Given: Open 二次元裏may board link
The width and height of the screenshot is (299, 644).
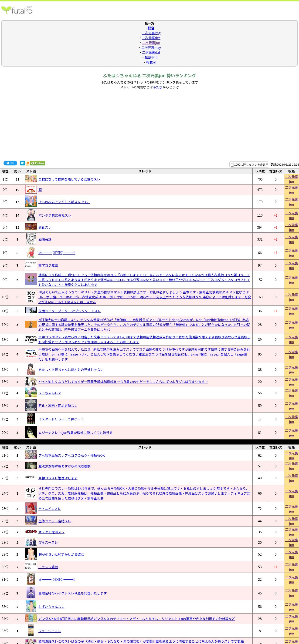Looking at the screenshot, I should (151, 48).
